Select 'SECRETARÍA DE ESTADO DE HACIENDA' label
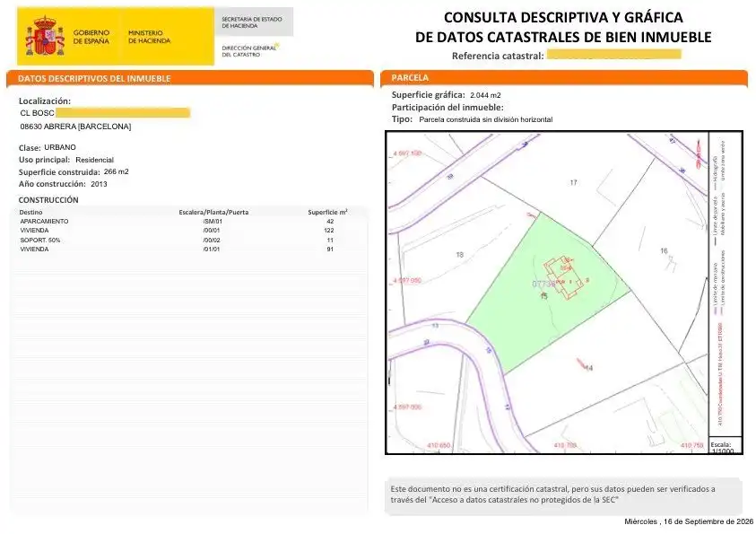Viewport: 756px width, 534px height. pyautogui.click(x=252, y=22)
